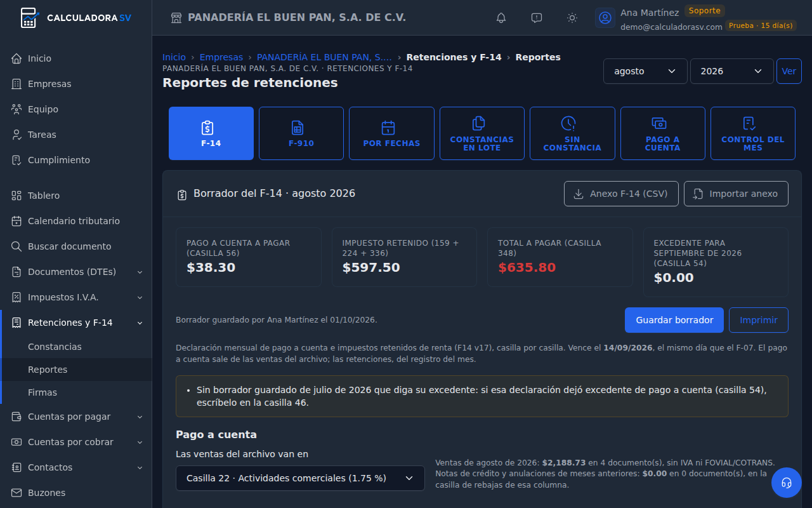
Task: Switch to the F-910 report tab
Action: click(x=301, y=133)
